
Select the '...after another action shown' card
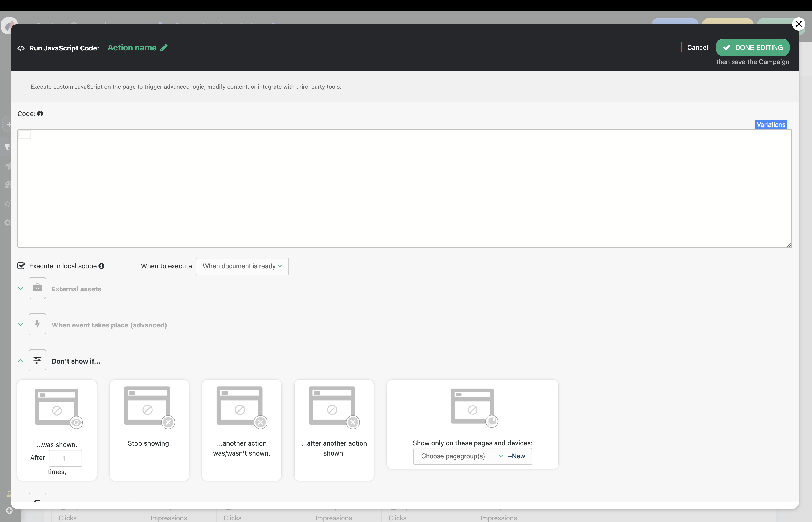tap(334, 430)
